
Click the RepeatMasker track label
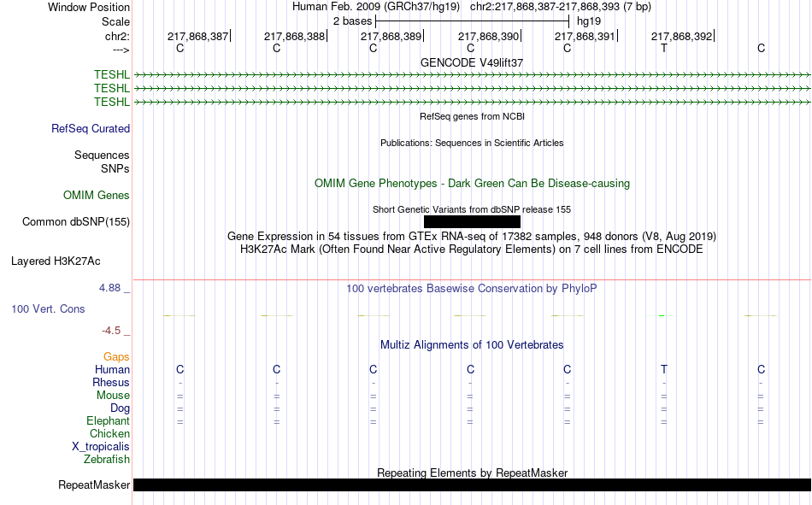[x=94, y=484]
